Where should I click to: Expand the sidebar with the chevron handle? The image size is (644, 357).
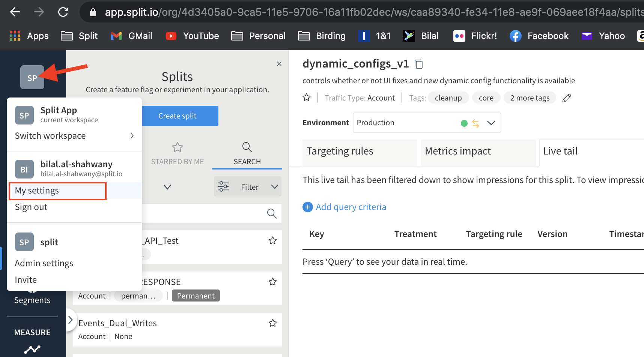[x=70, y=320]
